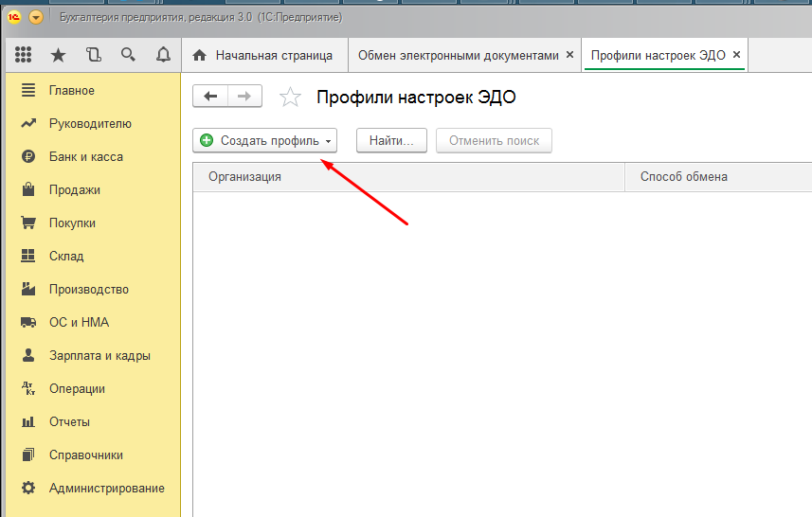Navigate back with left arrow button
Image resolution: width=812 pixels, height=517 pixels.
click(x=210, y=96)
